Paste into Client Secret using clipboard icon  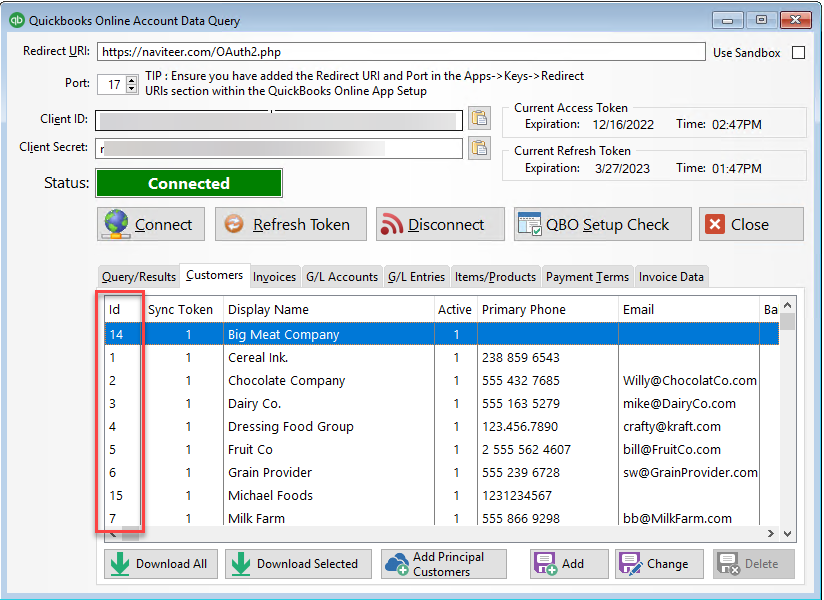[x=479, y=148]
